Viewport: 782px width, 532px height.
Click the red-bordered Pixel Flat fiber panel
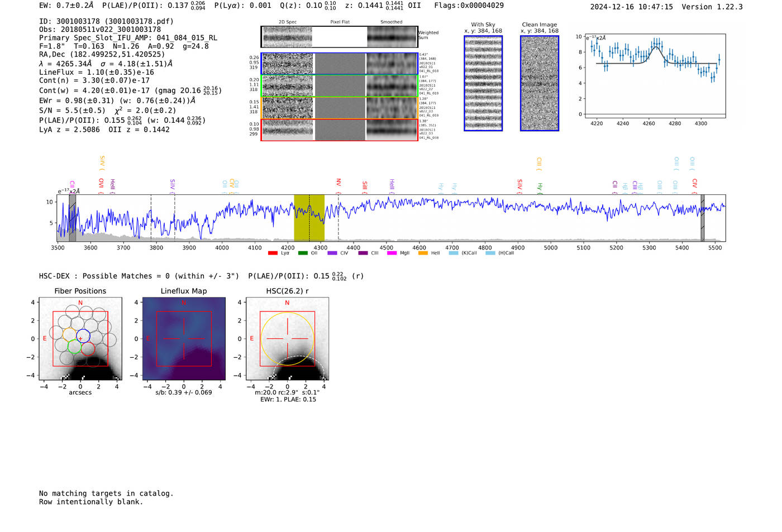pyautogui.click(x=340, y=130)
